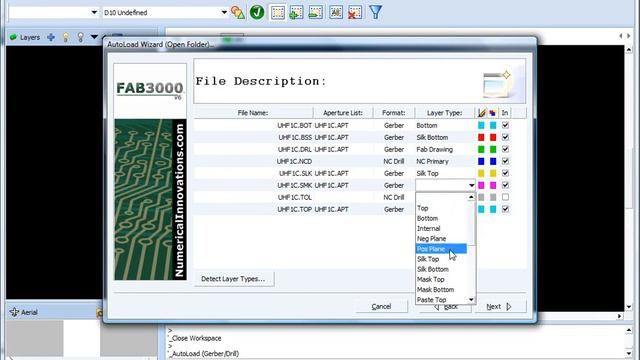The height and width of the screenshot is (360, 640).
Task: Uncheck import box for UHF1C.NCD row
Action: click(x=505, y=161)
